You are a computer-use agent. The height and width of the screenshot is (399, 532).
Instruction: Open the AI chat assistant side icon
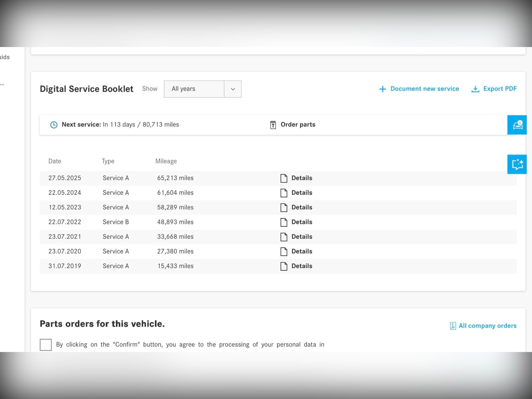click(517, 164)
